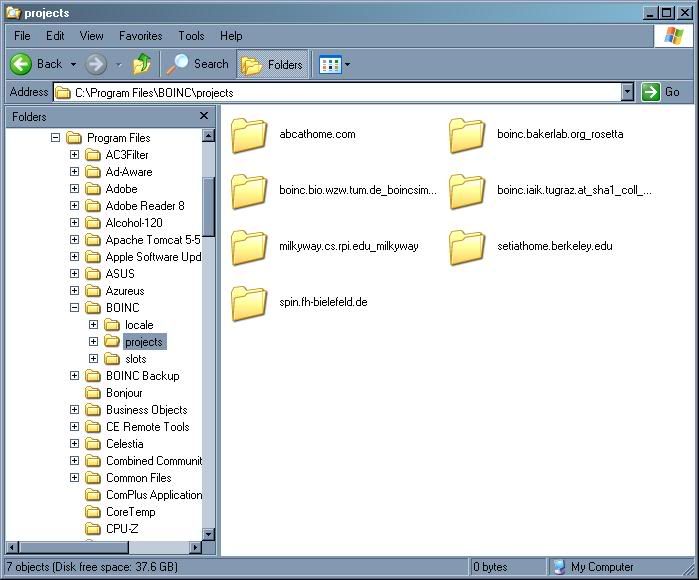This screenshot has width=699, height=580.
Task: Select milkyway.cs.rpi.edu_milkyway folder icon
Action: 249,247
